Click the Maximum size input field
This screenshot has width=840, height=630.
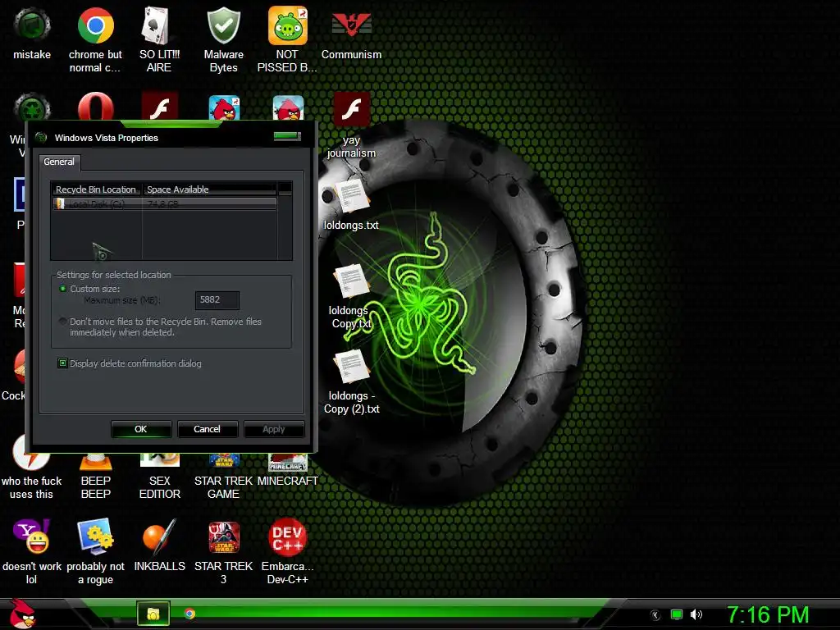(x=217, y=300)
